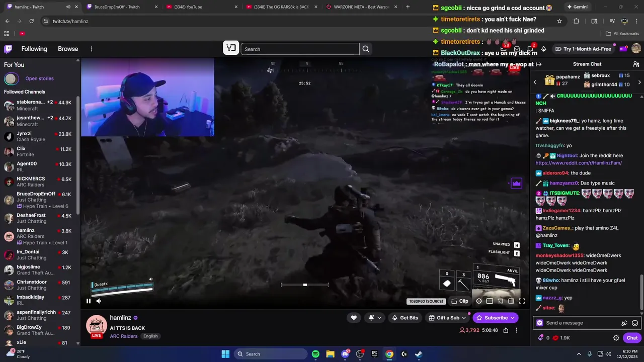Open the user profile avatar menu
The image size is (644, 362).
[x=636, y=49]
